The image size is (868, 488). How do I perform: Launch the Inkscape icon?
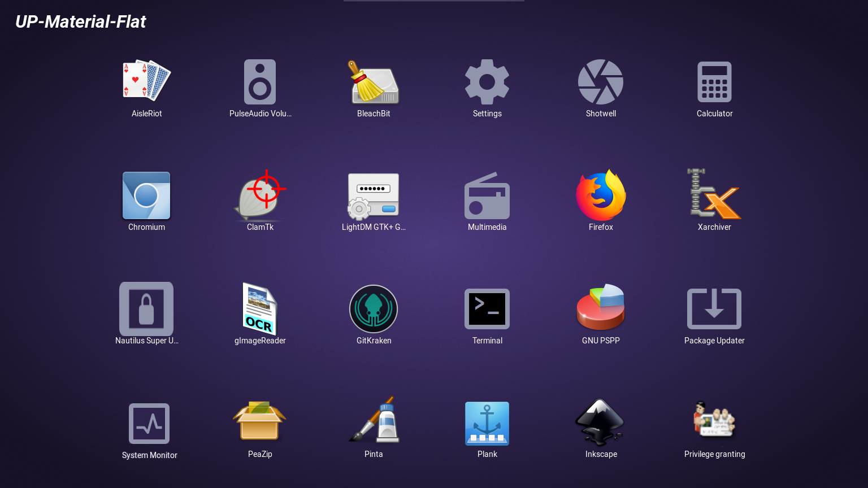click(x=601, y=422)
